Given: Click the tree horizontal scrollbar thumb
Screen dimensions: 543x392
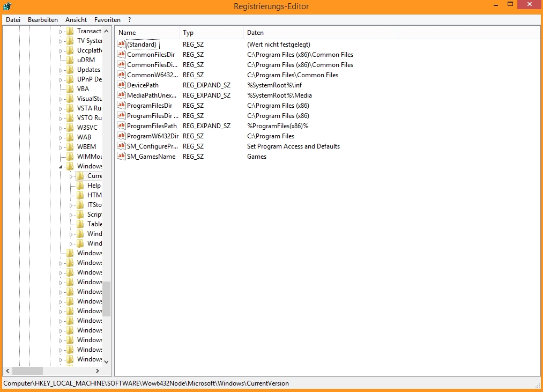Looking at the screenshot, I should click(27, 371).
